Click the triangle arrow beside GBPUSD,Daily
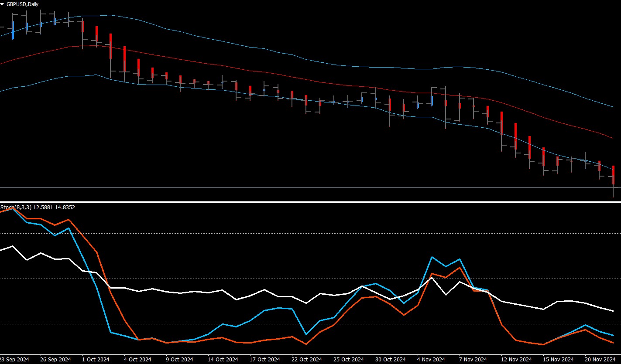 coord(3,4)
